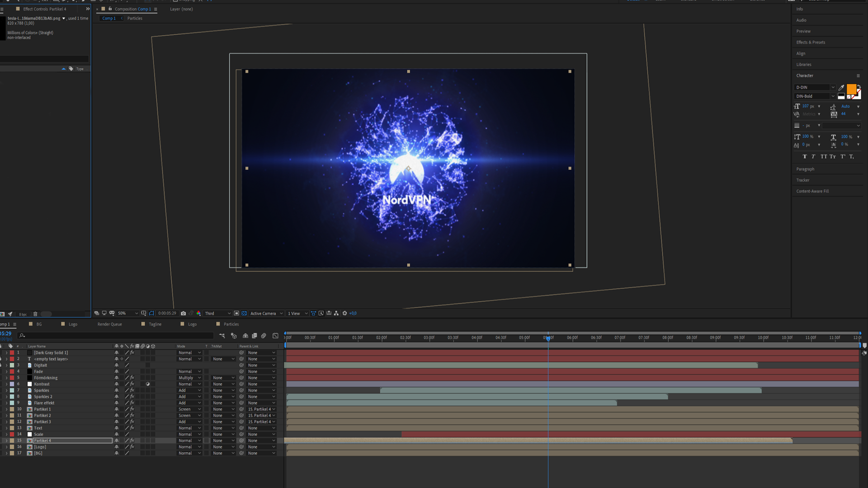Toggle quality switch on Scale layer
This screenshot has width=868, height=488.
(x=127, y=434)
